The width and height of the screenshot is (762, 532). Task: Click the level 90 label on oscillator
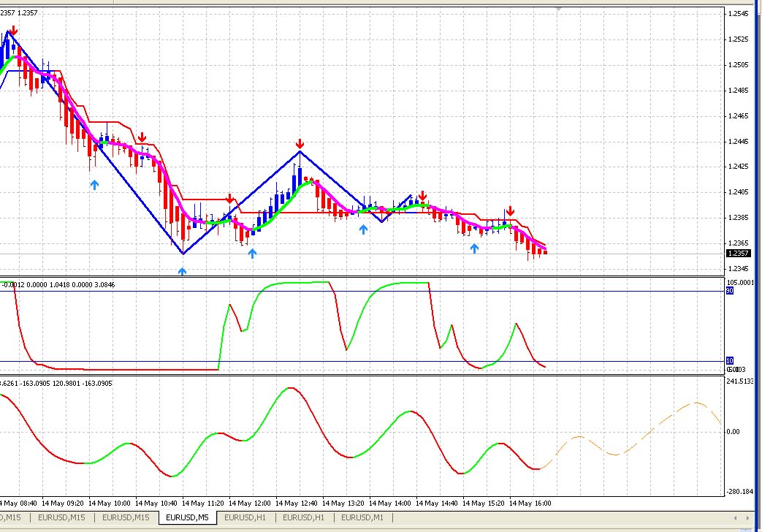[x=729, y=291]
